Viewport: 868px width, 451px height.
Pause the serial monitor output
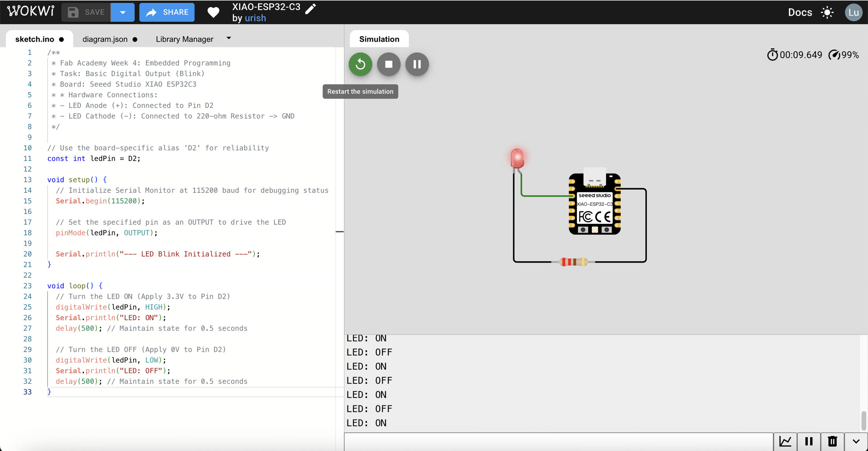pyautogui.click(x=809, y=442)
